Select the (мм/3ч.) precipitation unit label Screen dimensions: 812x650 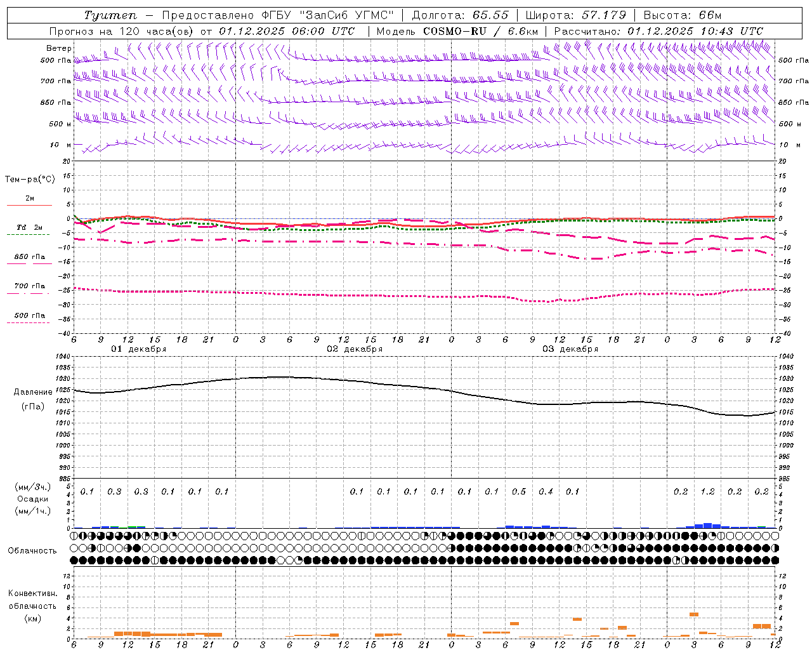coord(32,487)
